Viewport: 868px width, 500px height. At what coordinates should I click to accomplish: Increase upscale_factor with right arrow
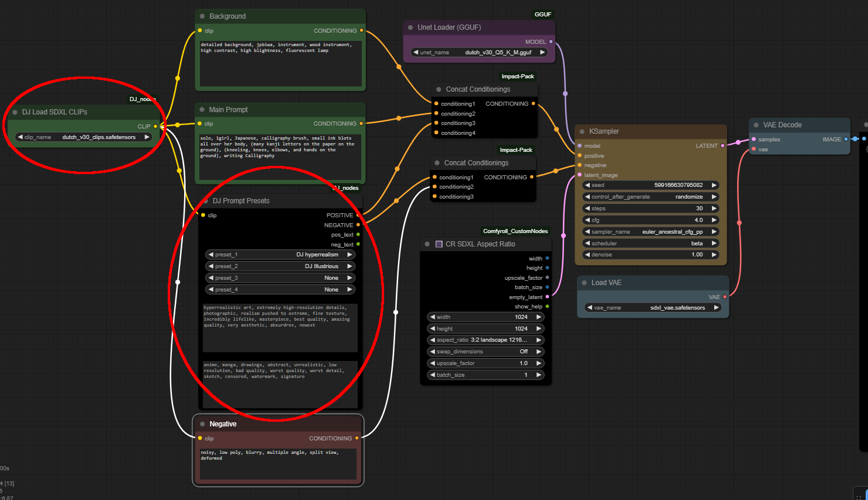(539, 363)
